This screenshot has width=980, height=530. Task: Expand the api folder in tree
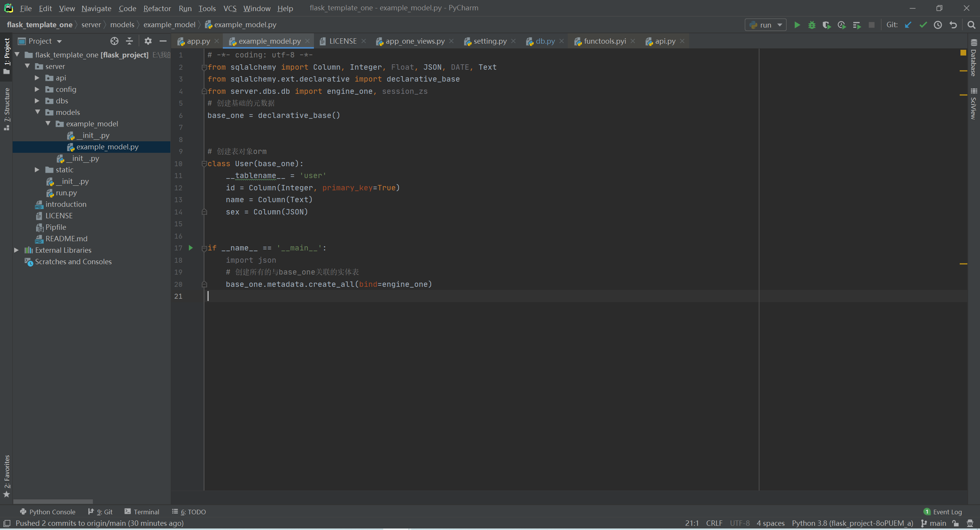pos(37,78)
